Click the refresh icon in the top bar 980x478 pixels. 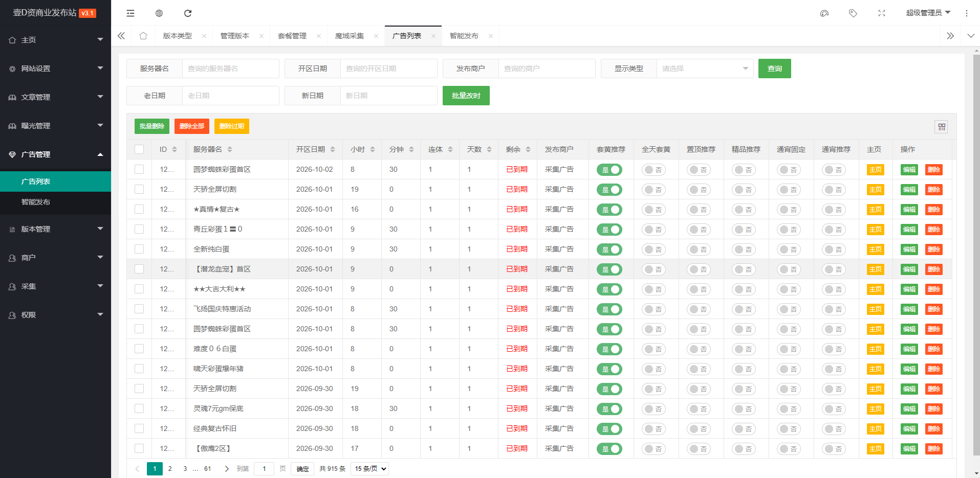tap(188, 13)
